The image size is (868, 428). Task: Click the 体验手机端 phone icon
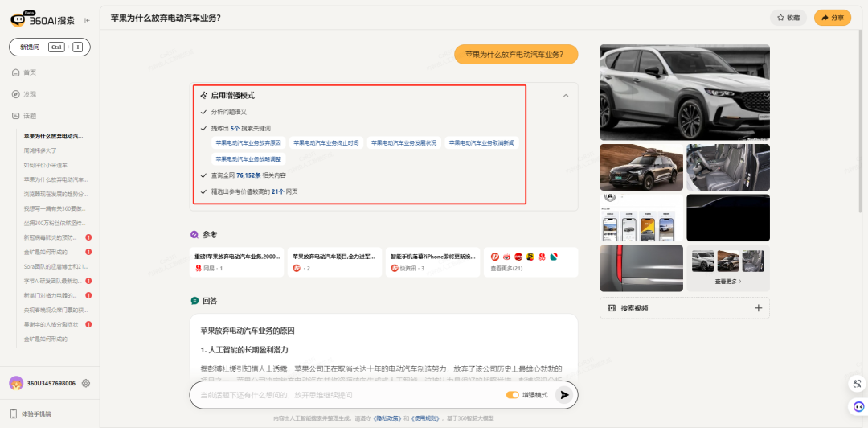click(14, 414)
